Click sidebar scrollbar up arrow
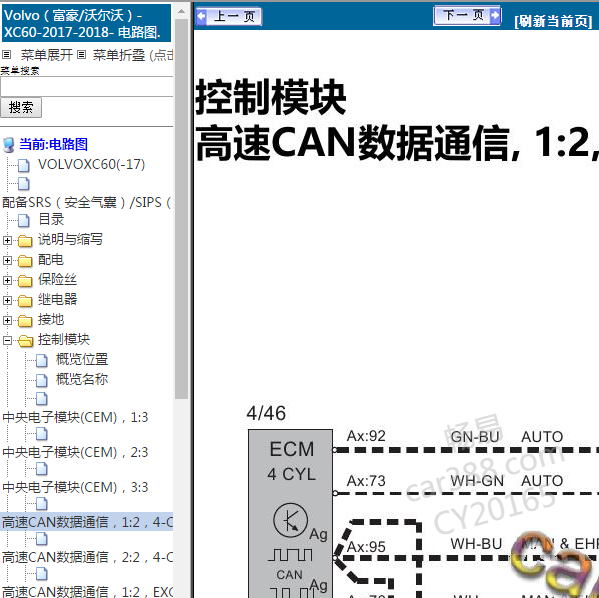The image size is (599, 598). (x=181, y=11)
